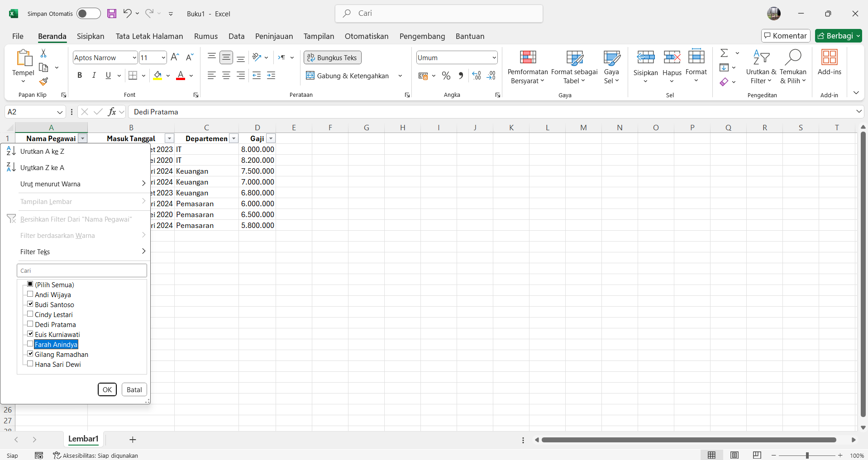Open Temukan & Pilih search tool
The height and width of the screenshot is (460, 868).
click(x=793, y=67)
